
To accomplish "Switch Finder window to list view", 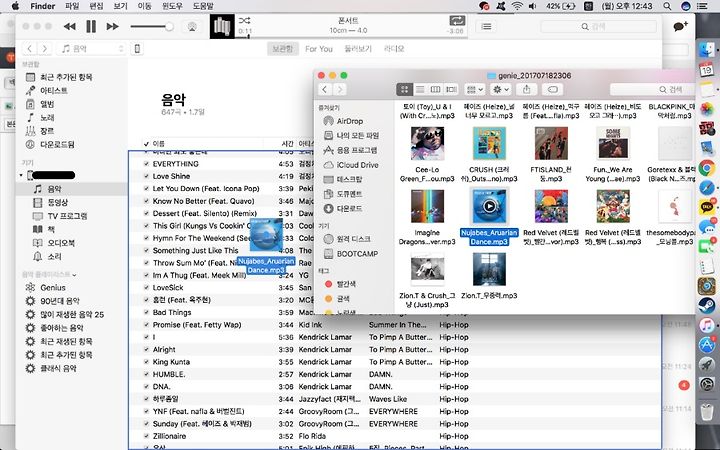I will pos(420,90).
